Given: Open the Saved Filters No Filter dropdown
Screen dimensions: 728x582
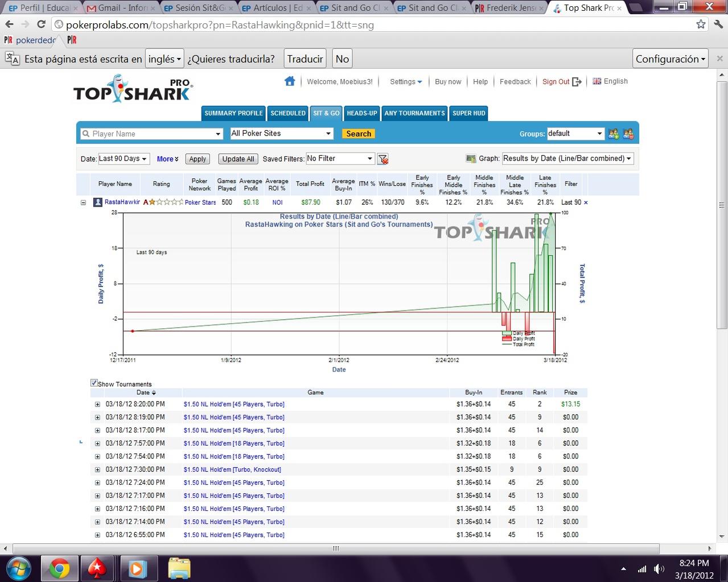Looking at the screenshot, I should pos(340,159).
